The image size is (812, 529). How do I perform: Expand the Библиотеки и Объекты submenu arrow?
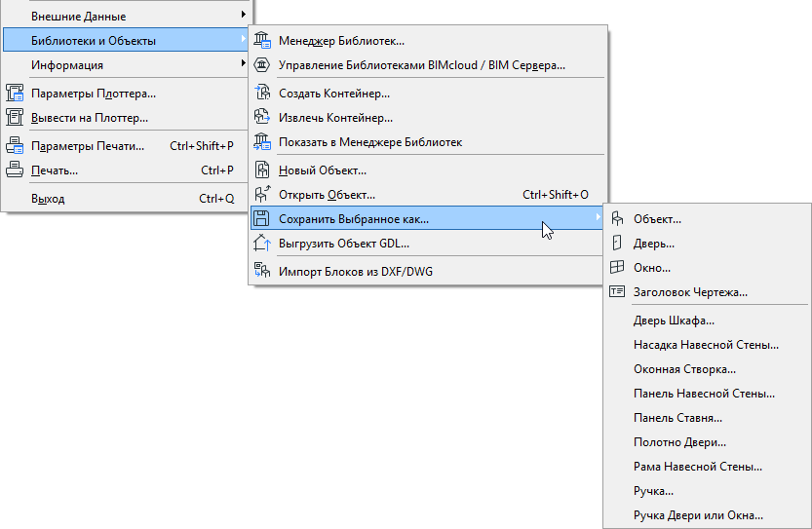point(243,39)
